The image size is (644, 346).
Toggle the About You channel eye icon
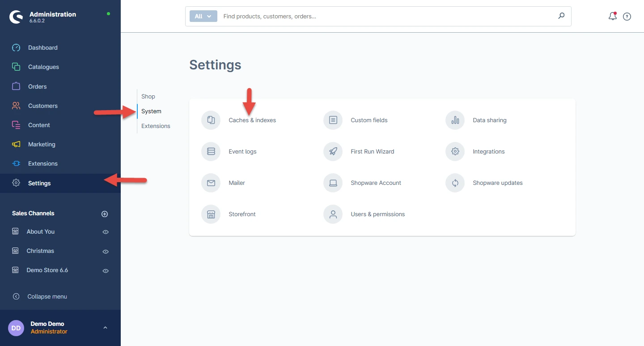(106, 232)
